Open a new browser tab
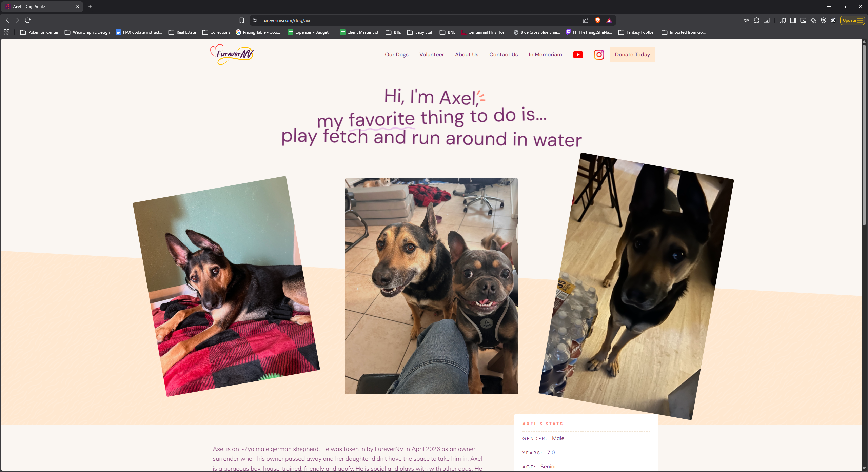The image size is (868, 472). coord(90,7)
